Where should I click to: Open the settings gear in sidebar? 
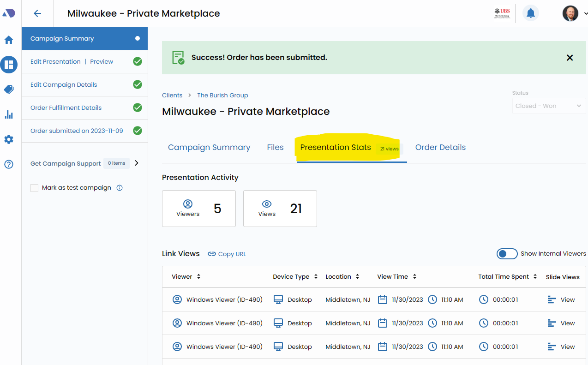pos(9,139)
